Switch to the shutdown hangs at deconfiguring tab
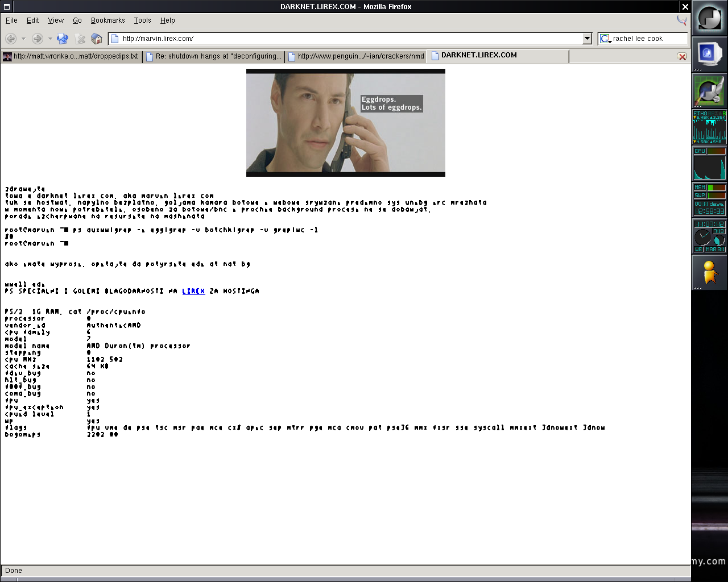 (213, 56)
